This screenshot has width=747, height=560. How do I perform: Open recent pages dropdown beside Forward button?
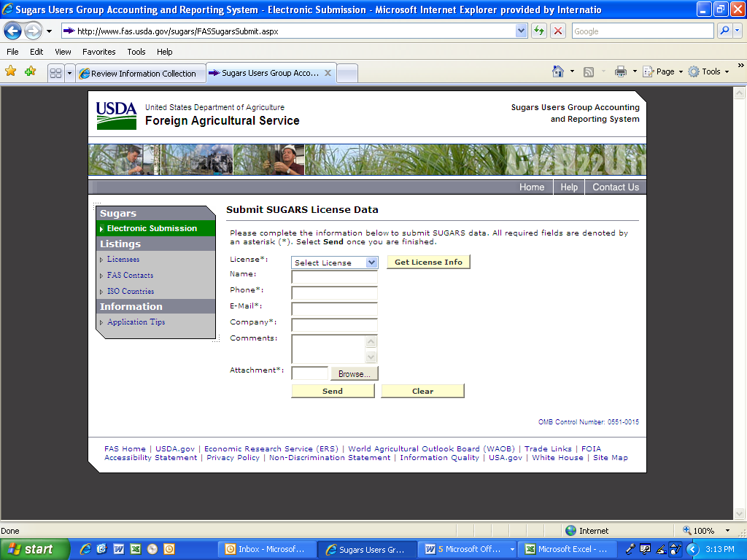pyautogui.click(x=49, y=31)
